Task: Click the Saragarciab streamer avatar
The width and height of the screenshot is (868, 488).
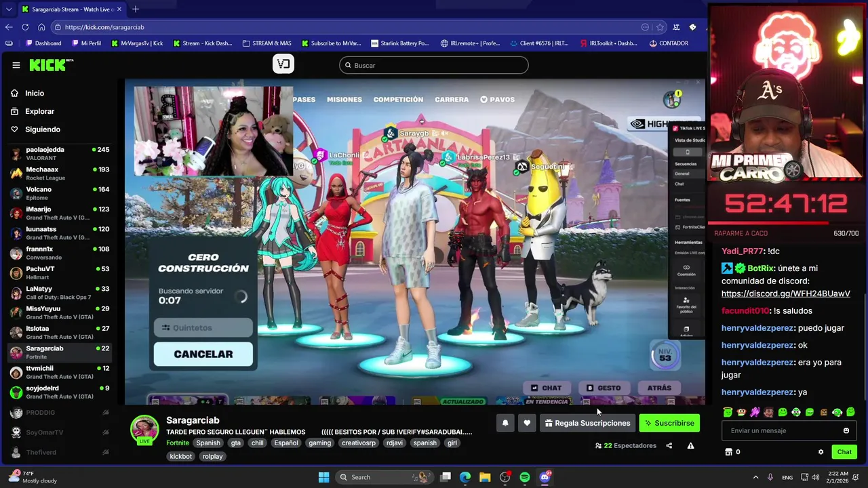Action: tap(144, 429)
